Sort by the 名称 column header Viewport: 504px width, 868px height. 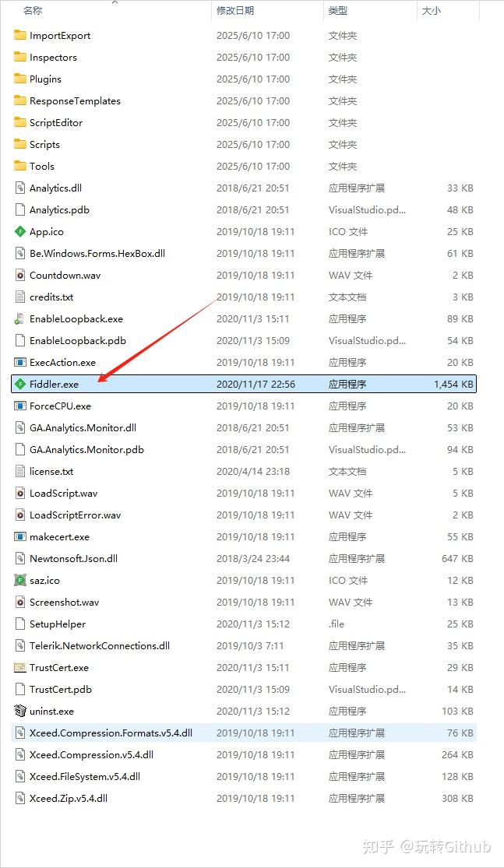[33, 11]
